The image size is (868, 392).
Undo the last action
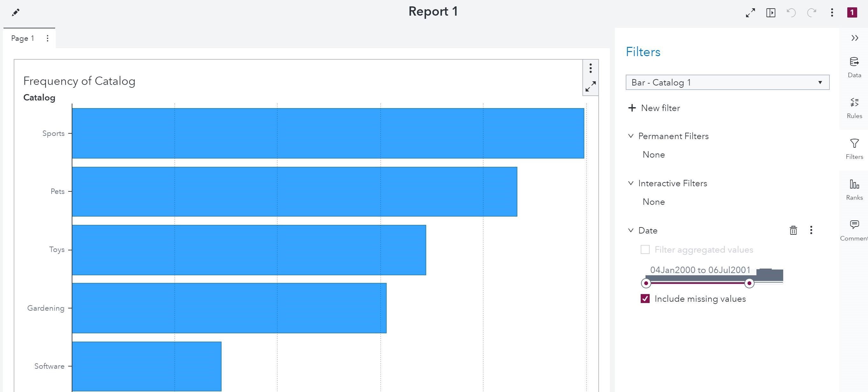tap(791, 12)
